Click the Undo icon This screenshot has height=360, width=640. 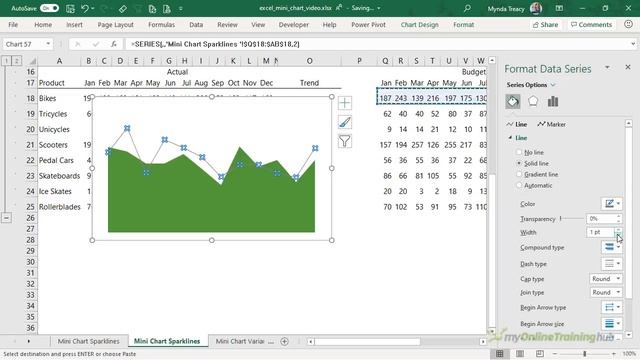click(84, 8)
